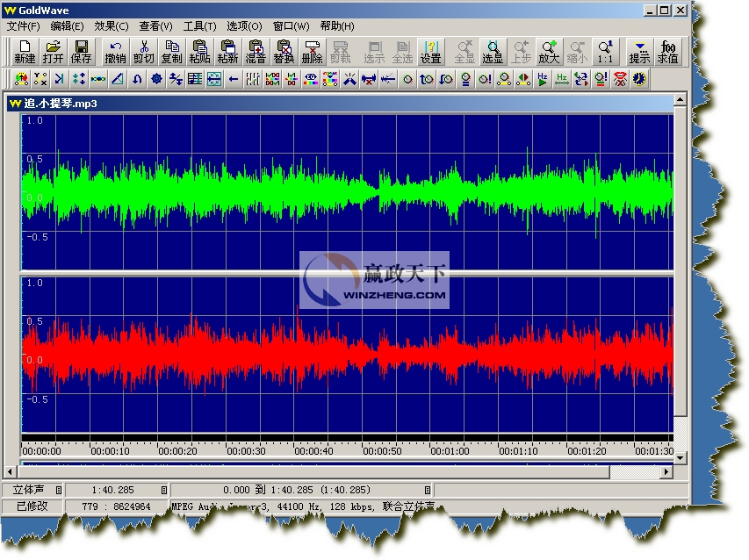Open the channel selector beside 立体声
The height and width of the screenshot is (560, 749).
[x=59, y=490]
